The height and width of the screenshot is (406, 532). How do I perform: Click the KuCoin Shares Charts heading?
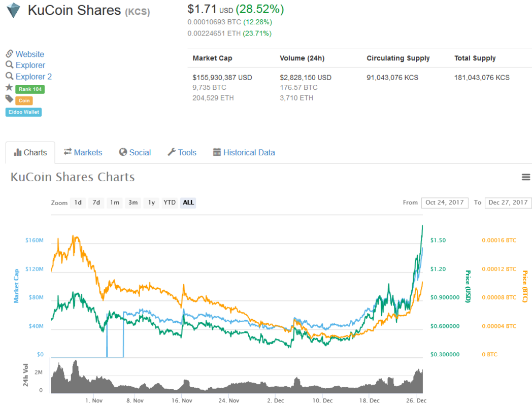coord(73,177)
